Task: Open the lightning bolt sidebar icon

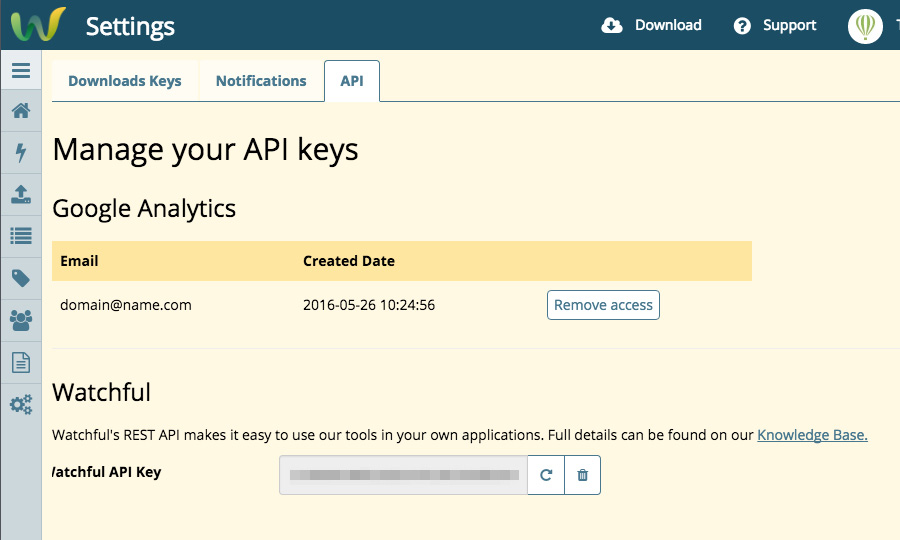Action: coord(21,153)
